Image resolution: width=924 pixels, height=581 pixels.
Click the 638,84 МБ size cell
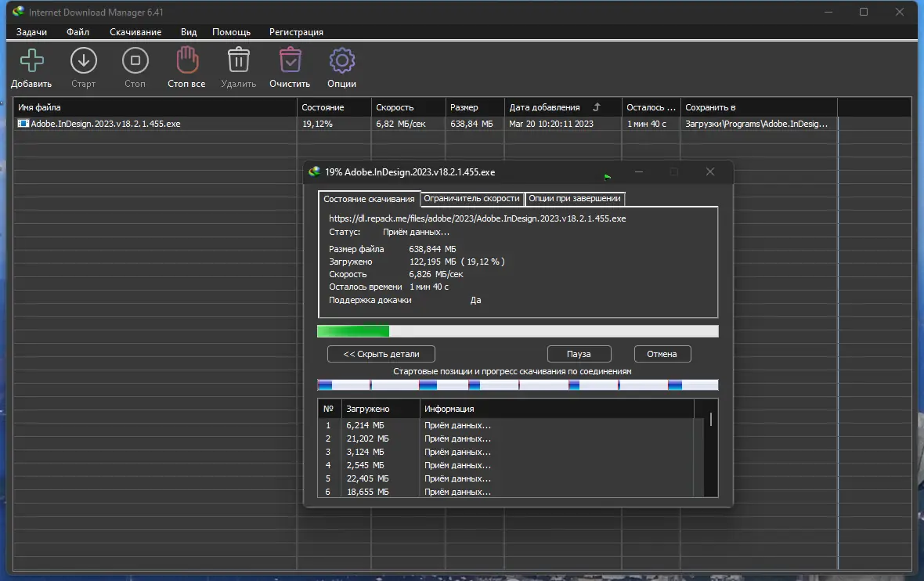[471, 124]
